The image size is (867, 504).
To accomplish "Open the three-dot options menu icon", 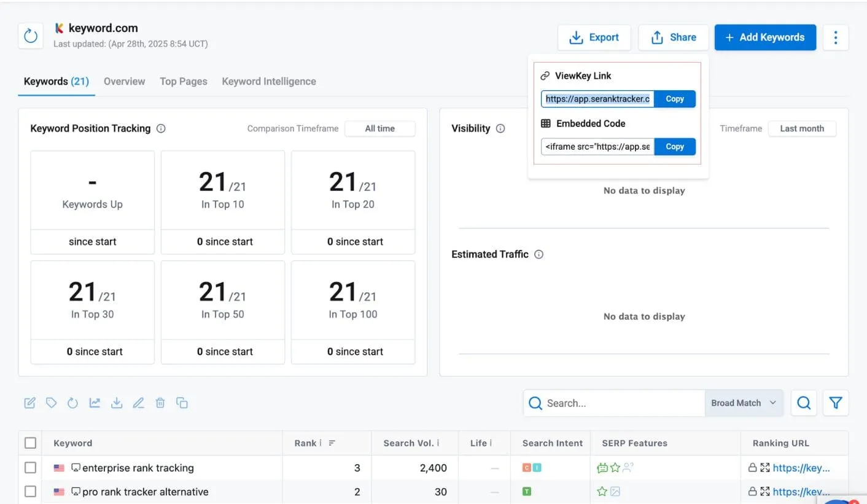I will pyautogui.click(x=836, y=37).
